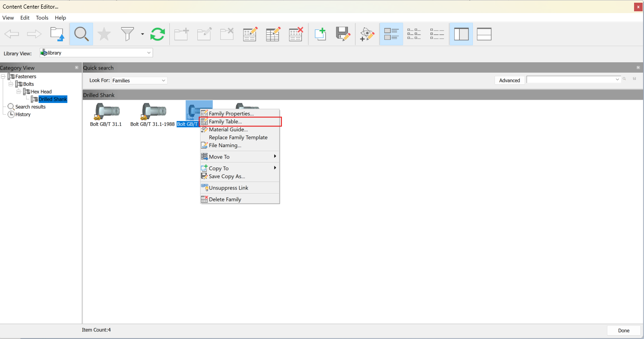Viewport: 644px width, 339px height.
Task: Click the Material Guide toolbar icon
Action: tap(367, 34)
